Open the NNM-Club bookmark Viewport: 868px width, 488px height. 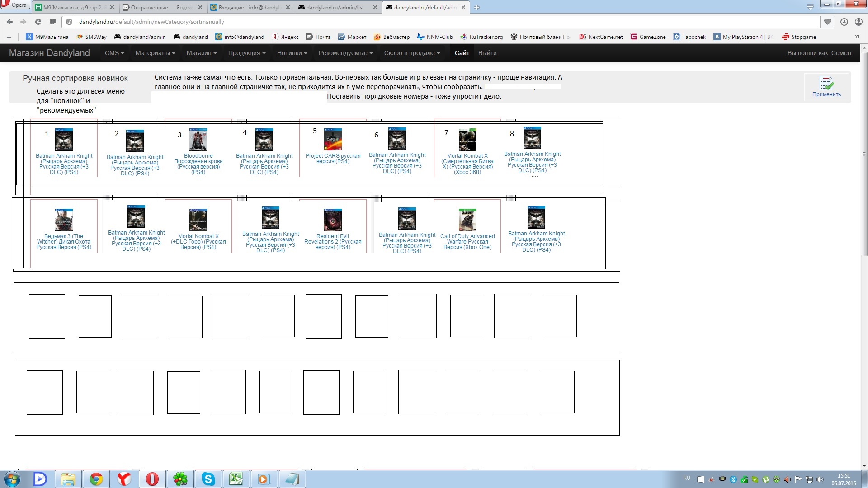coord(435,37)
